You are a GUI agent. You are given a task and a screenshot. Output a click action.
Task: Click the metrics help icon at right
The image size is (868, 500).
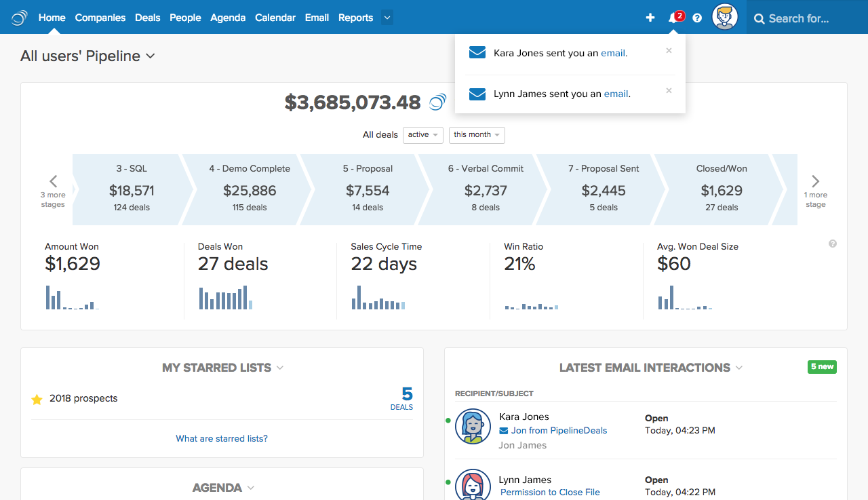(833, 244)
